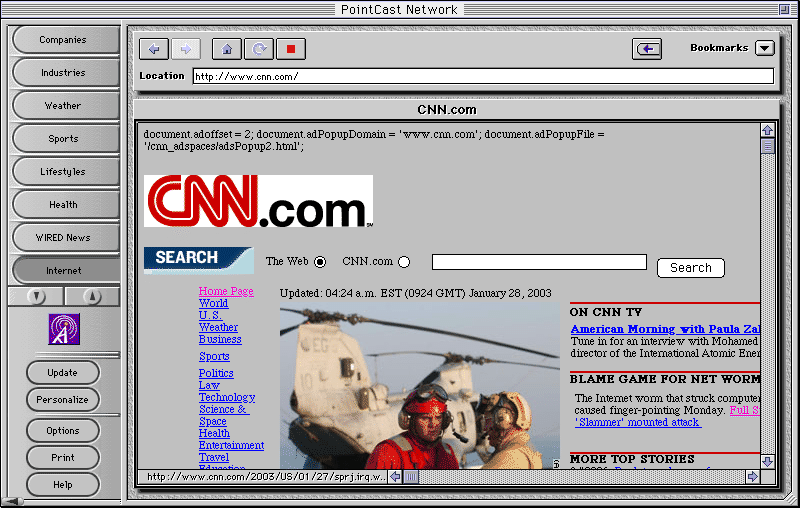
Task: Open the U.S. section link
Action: (x=210, y=315)
